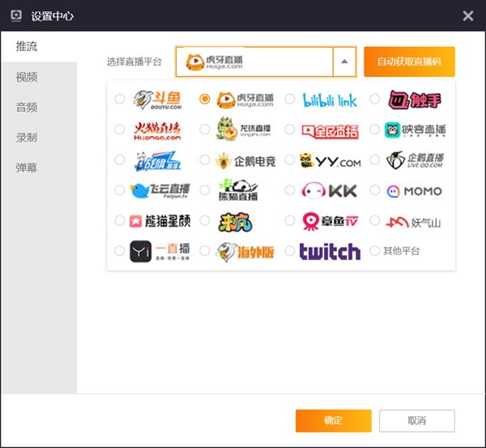
Task: Click the KK platform logo
Action: (x=329, y=190)
